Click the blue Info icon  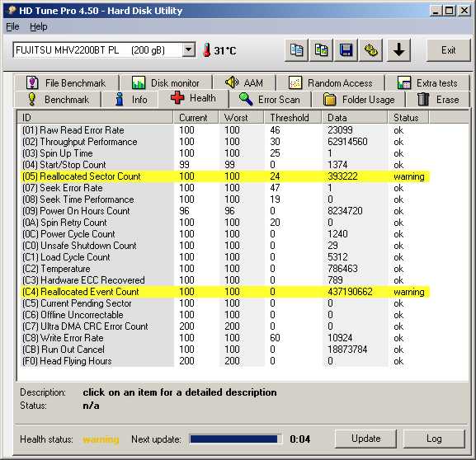click(120, 99)
